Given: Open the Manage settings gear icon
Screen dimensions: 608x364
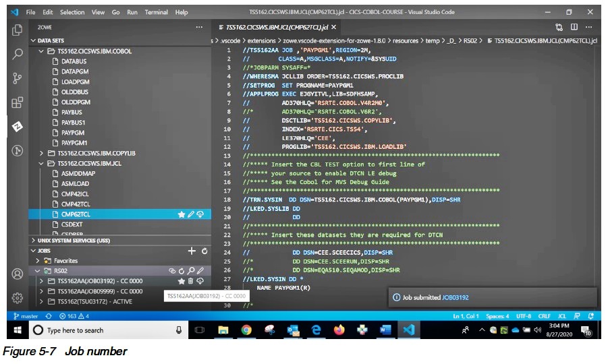Looking at the screenshot, I should point(18,297).
